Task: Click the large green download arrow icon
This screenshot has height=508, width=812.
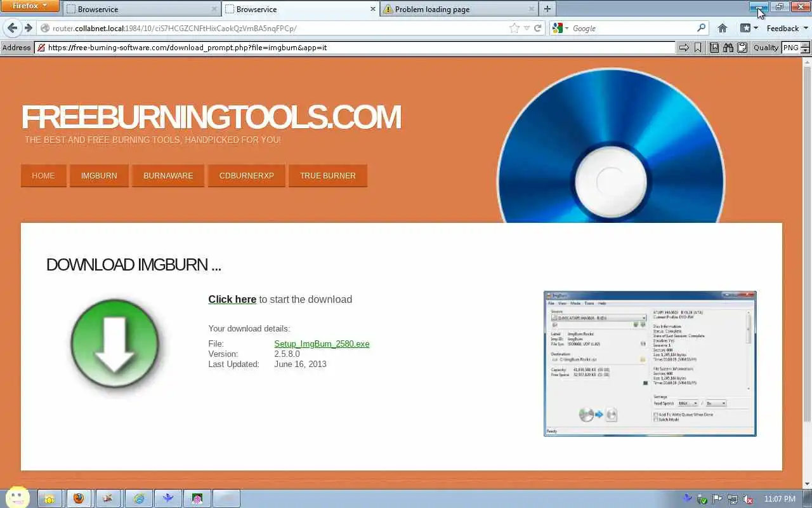Action: click(115, 344)
